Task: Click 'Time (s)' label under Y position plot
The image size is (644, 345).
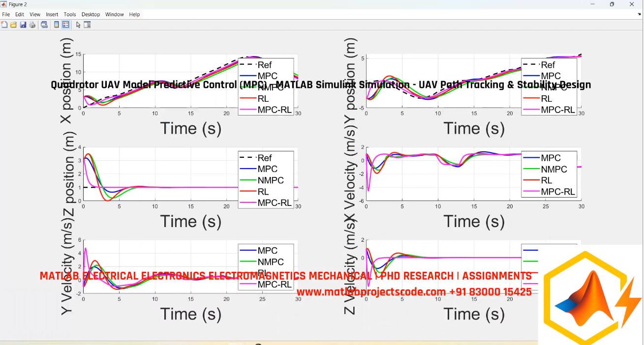Action: 474,128
